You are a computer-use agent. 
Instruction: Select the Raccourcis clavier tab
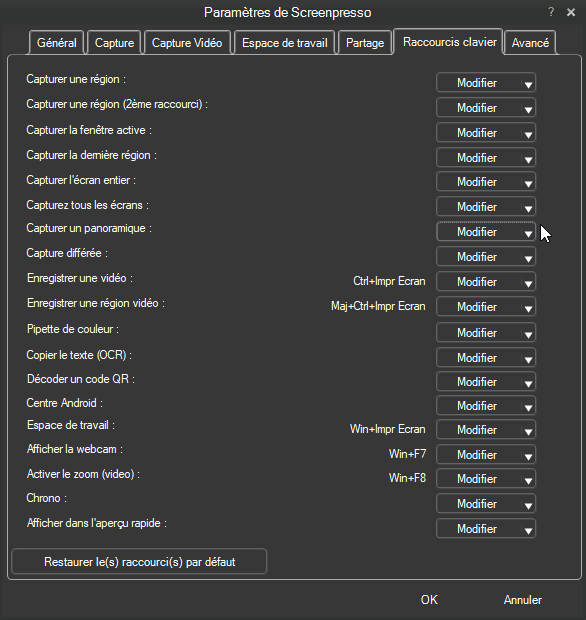tap(450, 42)
